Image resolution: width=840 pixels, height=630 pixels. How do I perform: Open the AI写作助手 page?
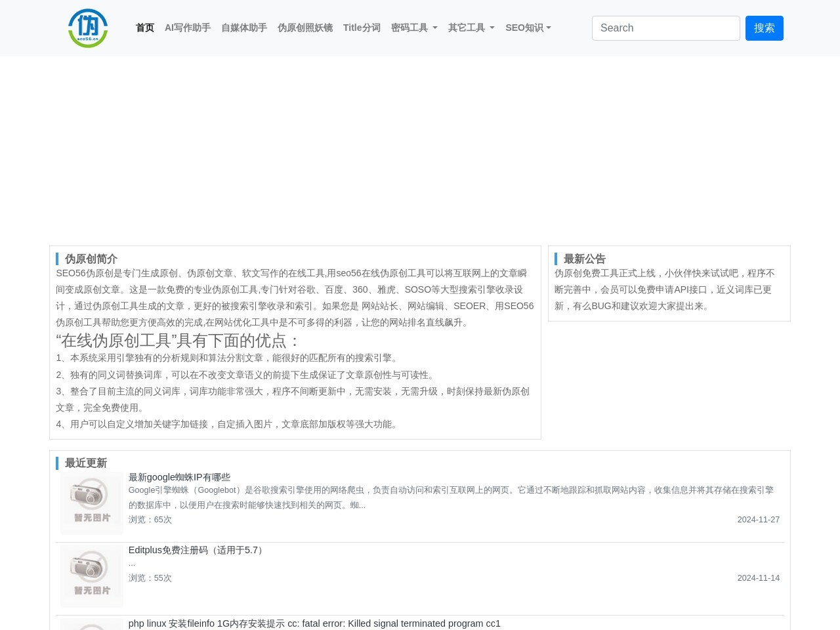click(x=187, y=28)
